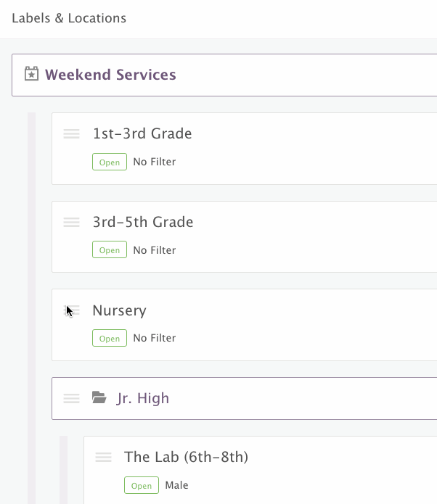The width and height of the screenshot is (437, 504).
Task: Click the drag handle beside 3rd-5th Grade
Action: pos(71,222)
